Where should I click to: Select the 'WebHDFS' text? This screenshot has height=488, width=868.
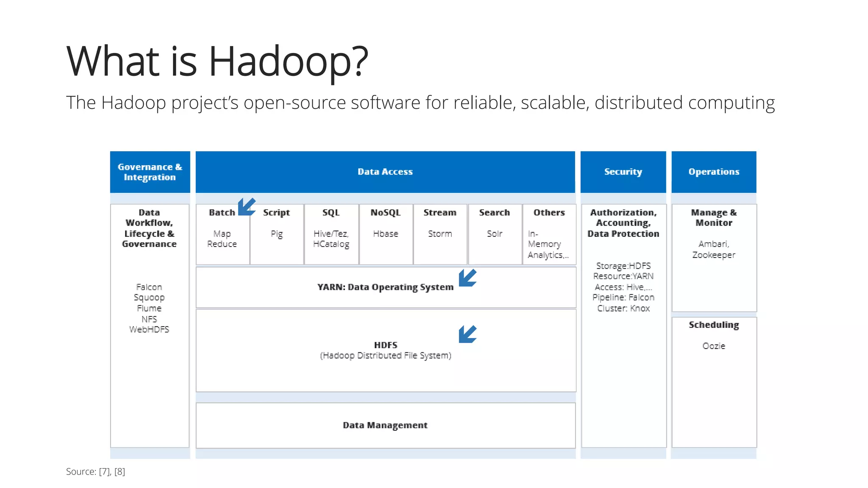pyautogui.click(x=149, y=330)
